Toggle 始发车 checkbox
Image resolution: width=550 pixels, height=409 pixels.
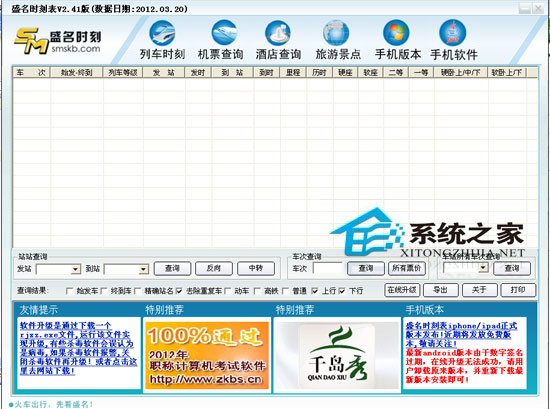tap(69, 291)
